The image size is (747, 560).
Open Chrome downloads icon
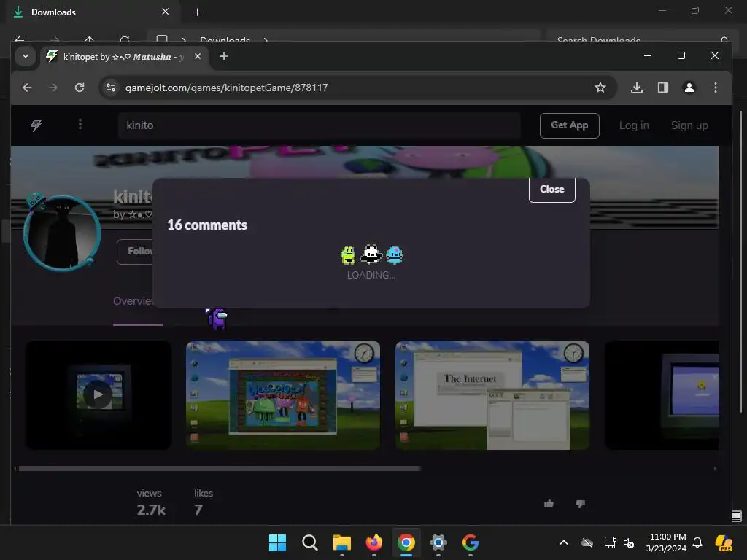tap(636, 87)
